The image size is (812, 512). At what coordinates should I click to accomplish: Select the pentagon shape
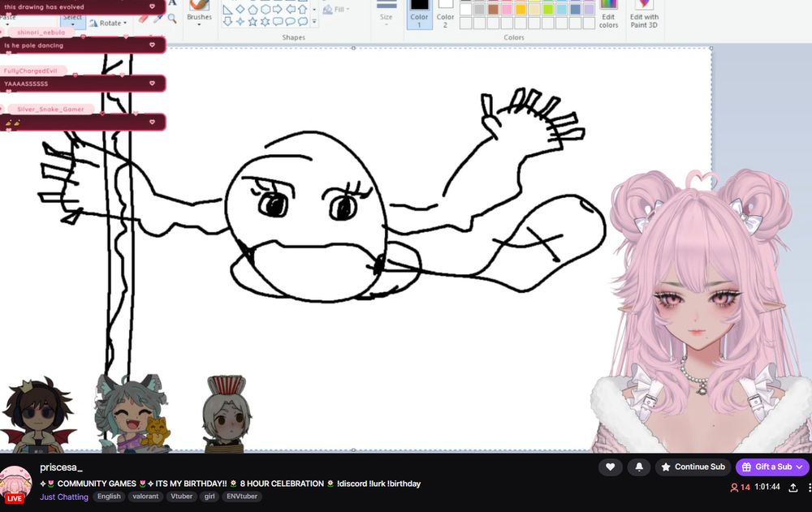pos(253,9)
